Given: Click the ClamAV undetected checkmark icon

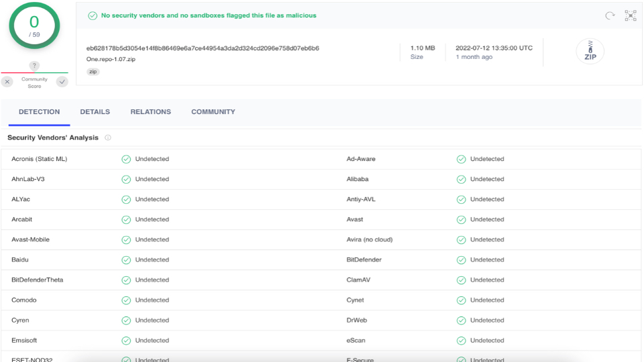Looking at the screenshot, I should click(462, 280).
